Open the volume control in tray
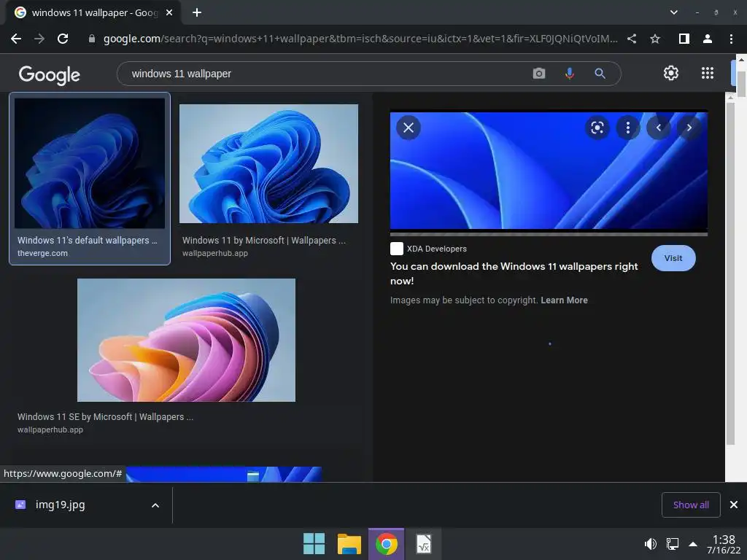Viewport: 747px width, 560px height. [x=650, y=543]
